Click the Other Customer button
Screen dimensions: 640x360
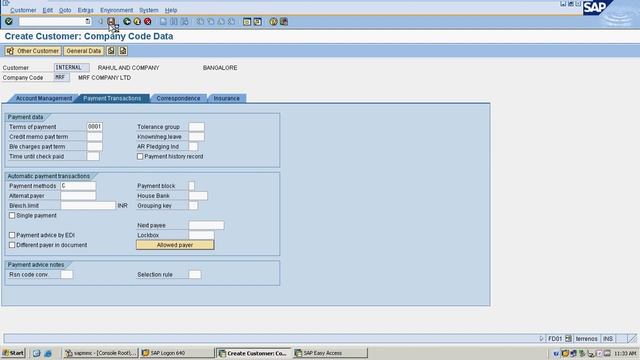[33, 51]
